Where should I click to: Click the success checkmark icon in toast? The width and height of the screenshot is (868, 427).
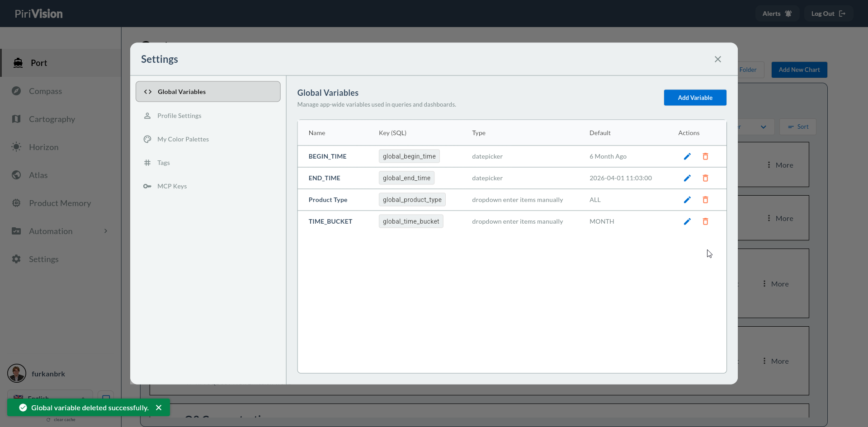(x=23, y=408)
